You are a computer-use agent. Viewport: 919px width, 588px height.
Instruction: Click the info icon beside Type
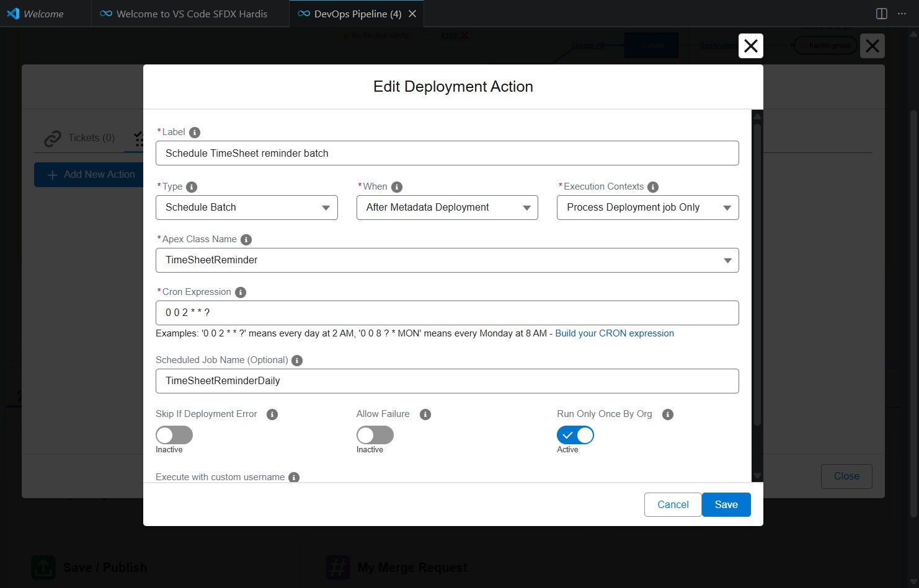coord(192,187)
